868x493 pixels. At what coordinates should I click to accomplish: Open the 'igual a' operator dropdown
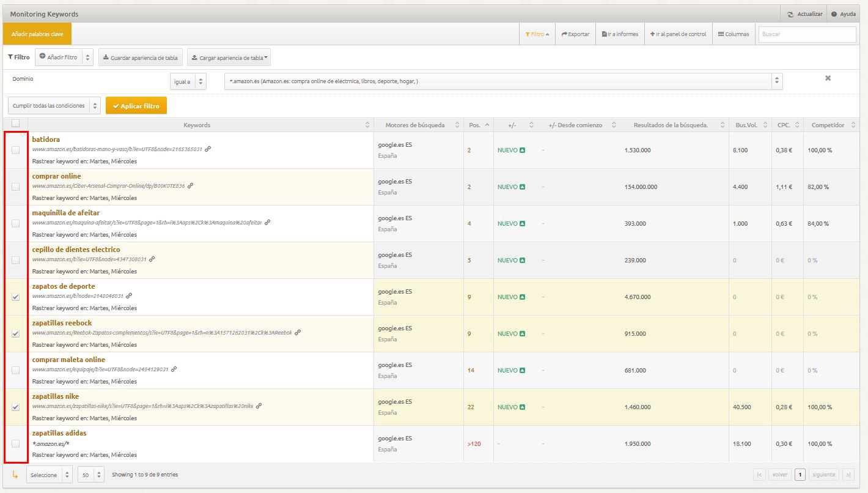click(x=188, y=81)
